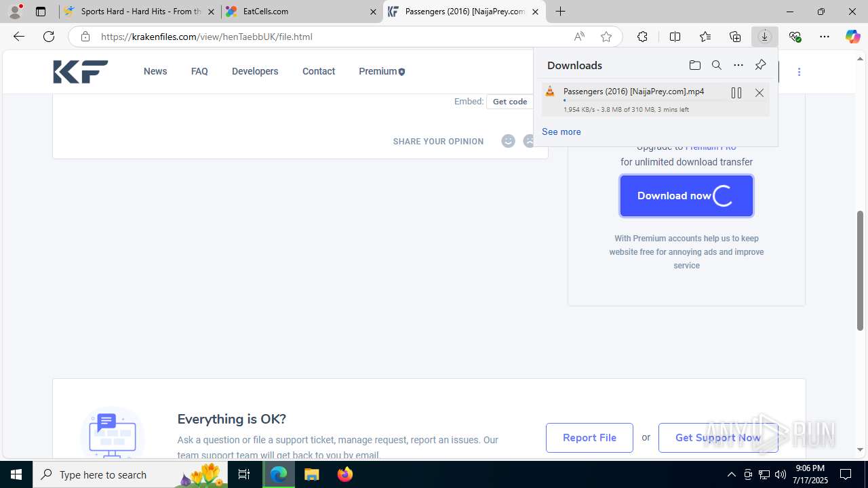The height and width of the screenshot is (488, 868).
Task: View site information lock icon
Action: (85, 37)
